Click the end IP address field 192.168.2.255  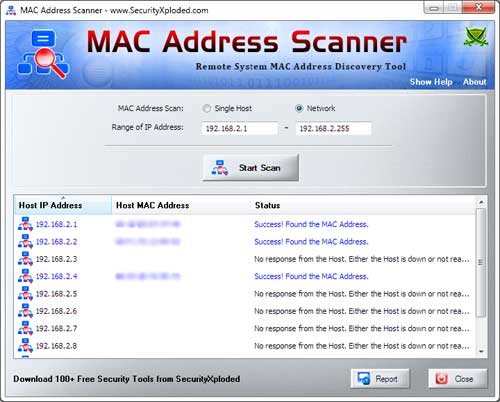point(333,128)
